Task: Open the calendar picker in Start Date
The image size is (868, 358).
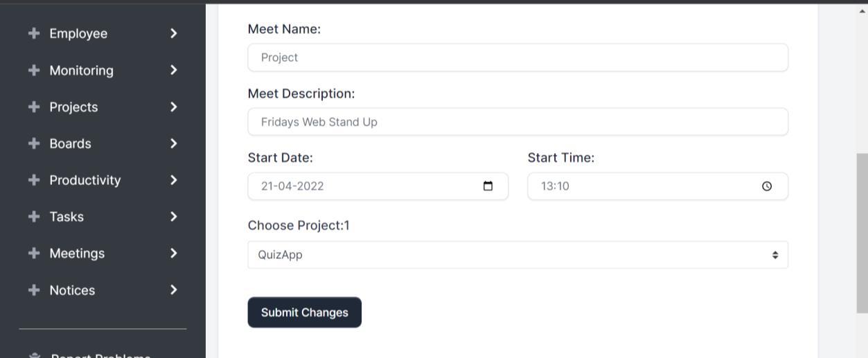Action: coord(488,186)
